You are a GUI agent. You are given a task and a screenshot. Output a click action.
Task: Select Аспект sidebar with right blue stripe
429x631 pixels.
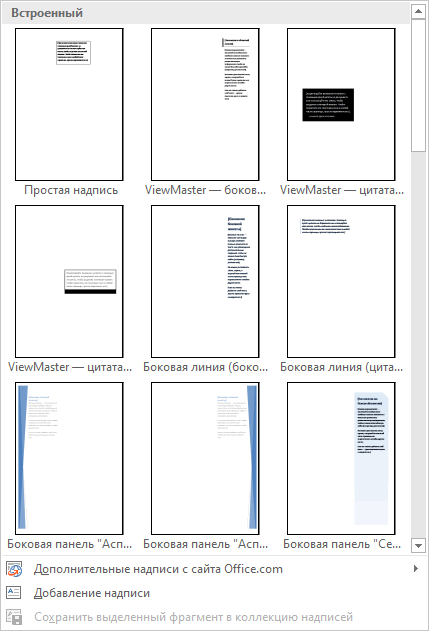tap(205, 458)
